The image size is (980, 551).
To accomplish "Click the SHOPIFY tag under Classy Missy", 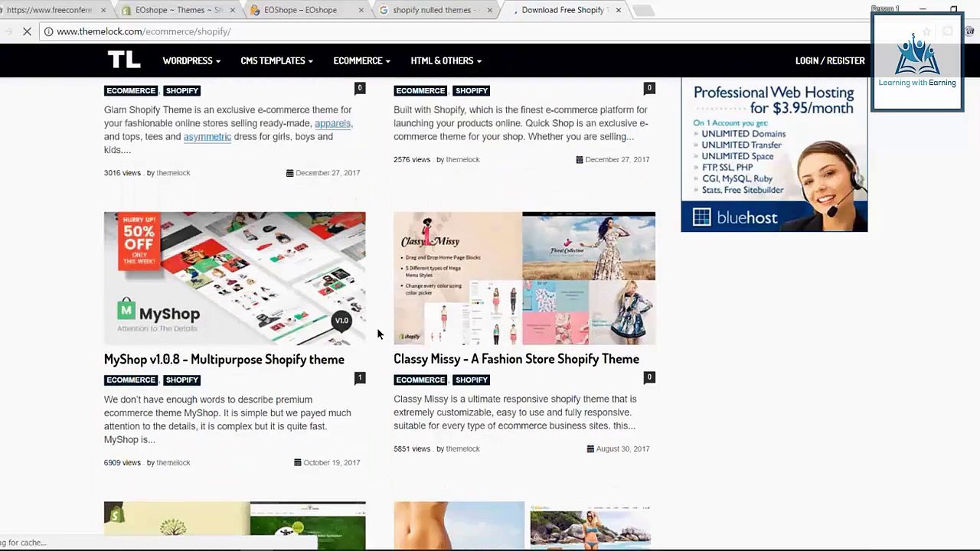I will tap(472, 380).
